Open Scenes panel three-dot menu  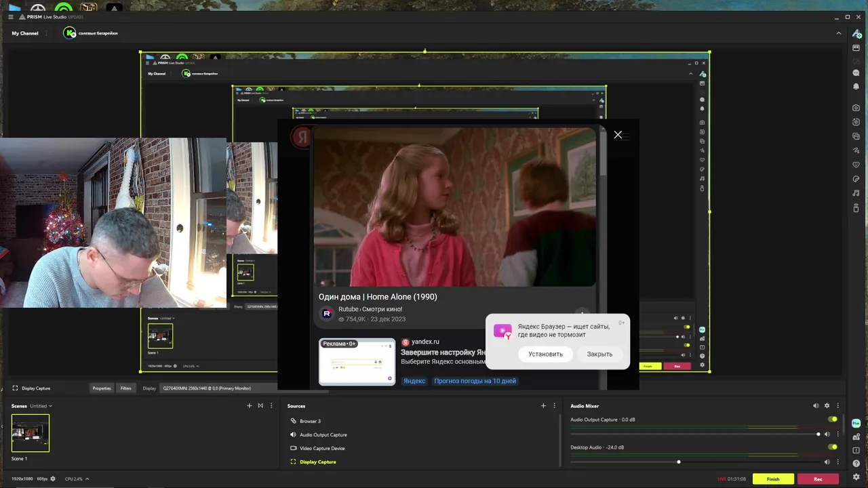point(271,406)
